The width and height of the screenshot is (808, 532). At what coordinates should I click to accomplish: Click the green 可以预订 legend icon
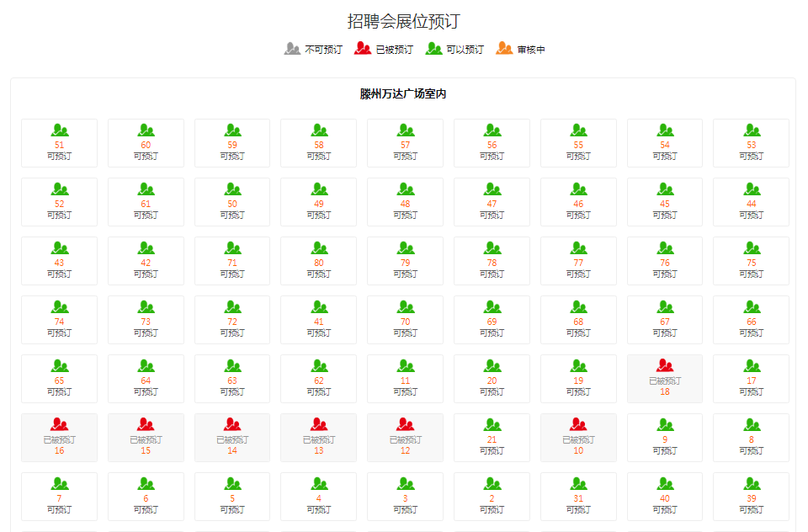(434, 49)
